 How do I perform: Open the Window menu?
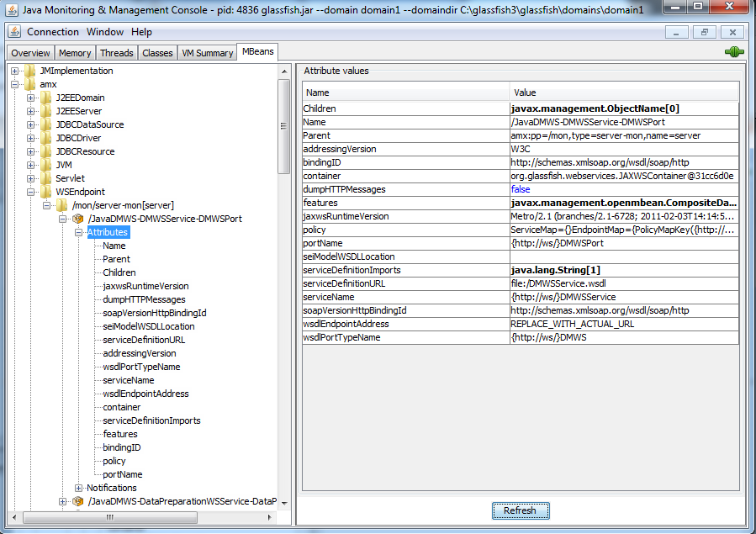tap(105, 32)
